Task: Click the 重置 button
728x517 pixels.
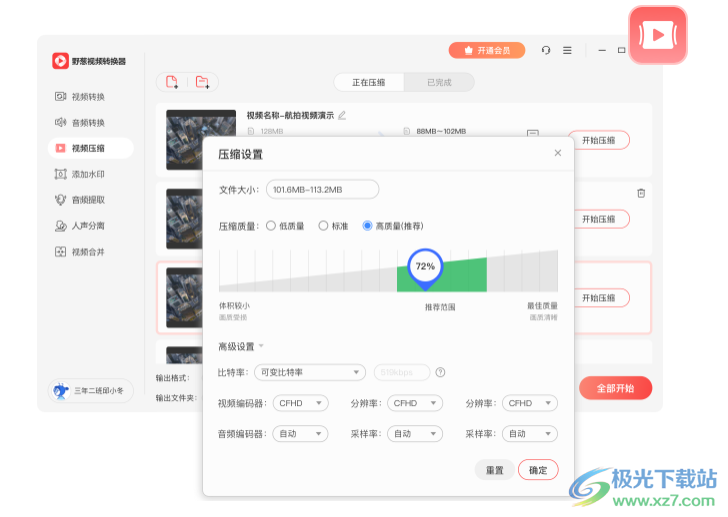Action: click(494, 470)
